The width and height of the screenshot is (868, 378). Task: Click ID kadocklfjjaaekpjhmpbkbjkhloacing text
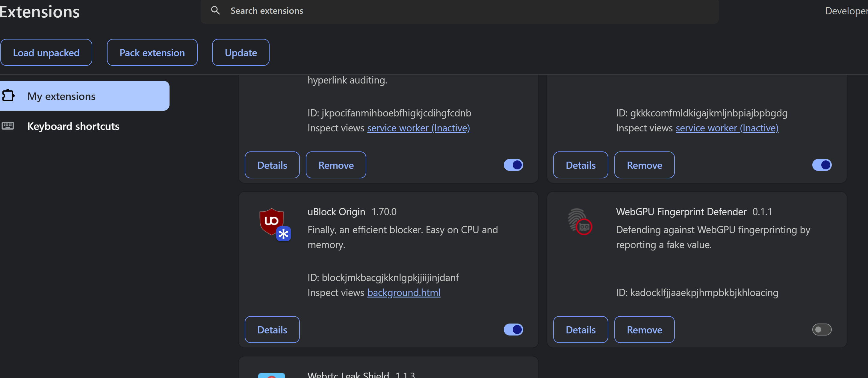point(697,292)
